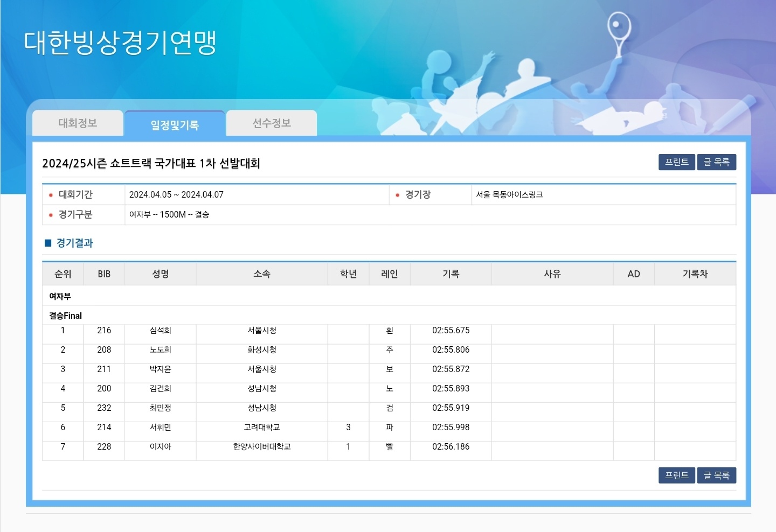Click the 소속 column header
Screen dimensions: 776x532
click(262, 274)
